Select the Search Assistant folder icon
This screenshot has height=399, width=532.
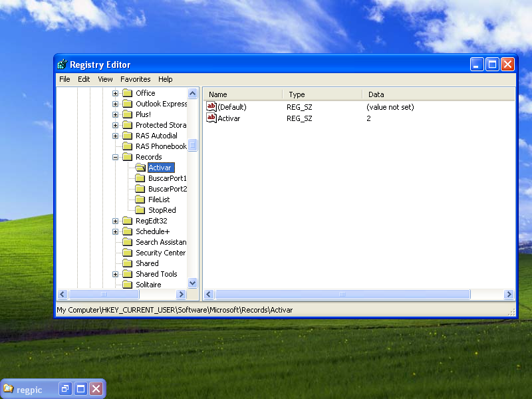coord(127,242)
